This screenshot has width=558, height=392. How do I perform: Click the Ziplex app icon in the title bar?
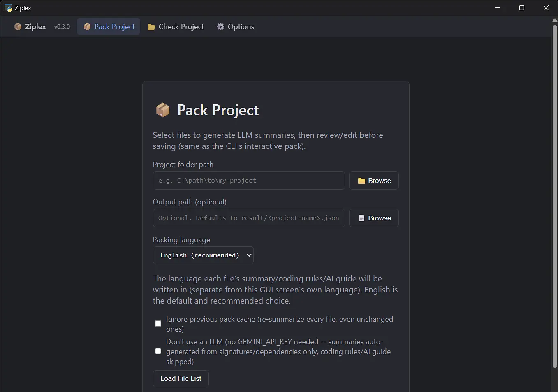[8, 8]
